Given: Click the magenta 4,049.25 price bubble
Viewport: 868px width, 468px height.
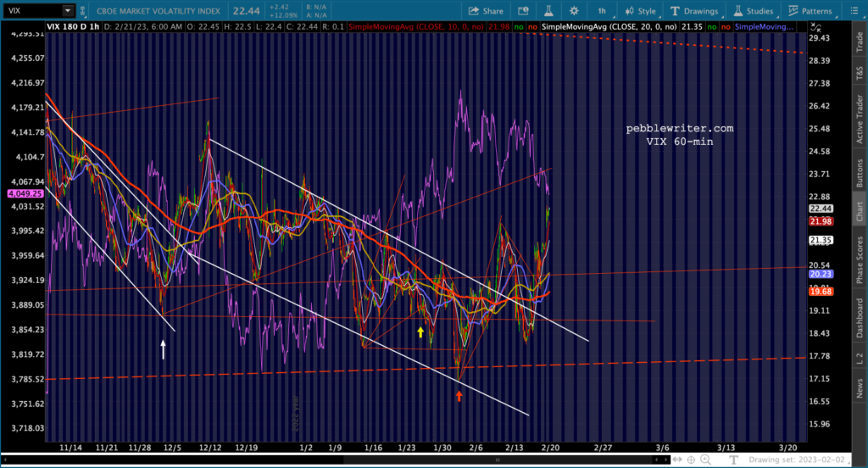Looking at the screenshot, I should tap(25, 194).
